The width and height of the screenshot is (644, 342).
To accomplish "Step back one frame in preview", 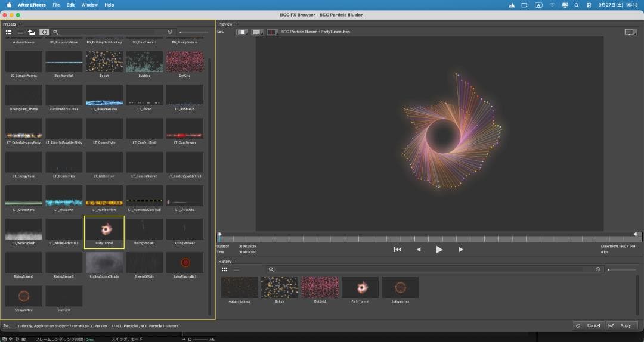I will tap(419, 250).
